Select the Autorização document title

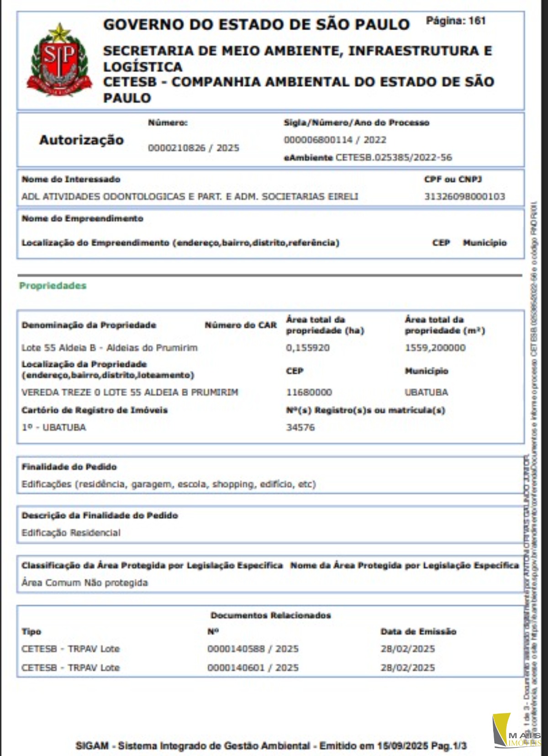(81, 140)
